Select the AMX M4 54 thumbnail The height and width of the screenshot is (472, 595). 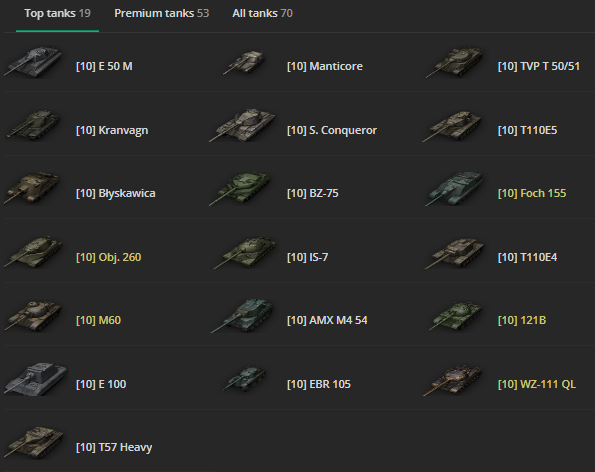(x=242, y=316)
